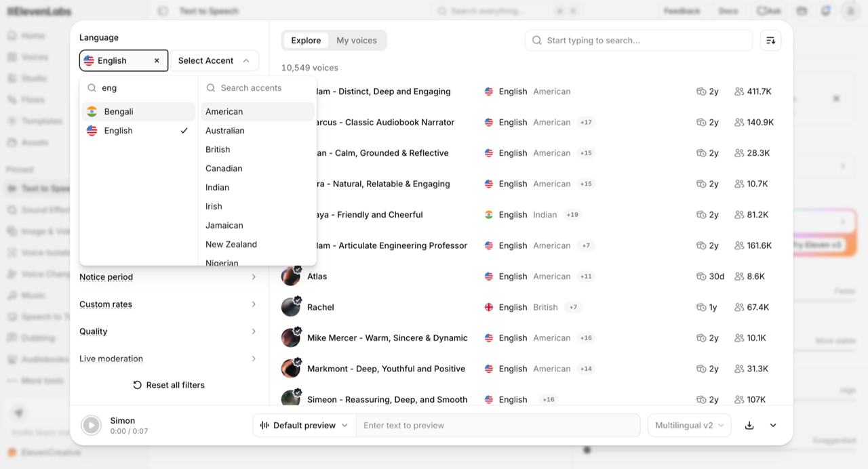Expand the Live moderation filter

pyautogui.click(x=168, y=359)
